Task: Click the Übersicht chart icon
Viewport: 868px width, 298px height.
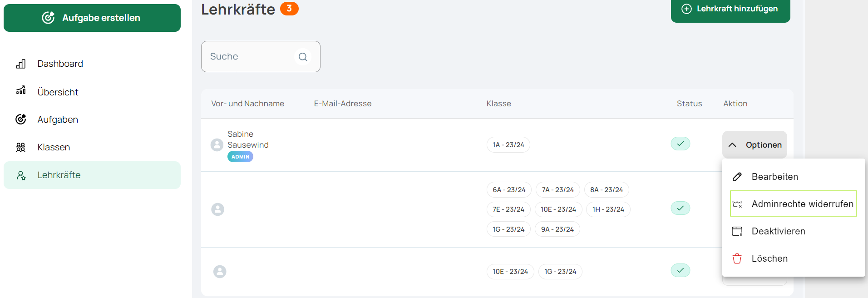Action: 21,90
